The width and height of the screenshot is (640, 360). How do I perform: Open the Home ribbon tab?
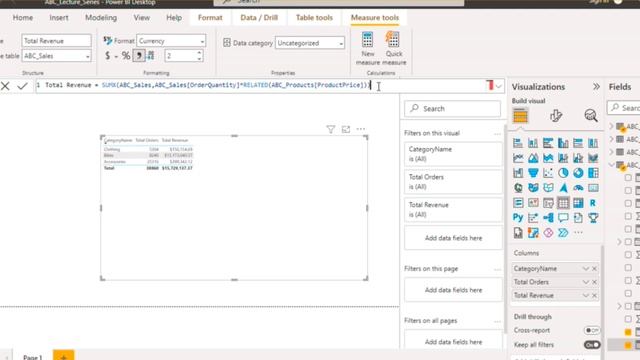[23, 18]
